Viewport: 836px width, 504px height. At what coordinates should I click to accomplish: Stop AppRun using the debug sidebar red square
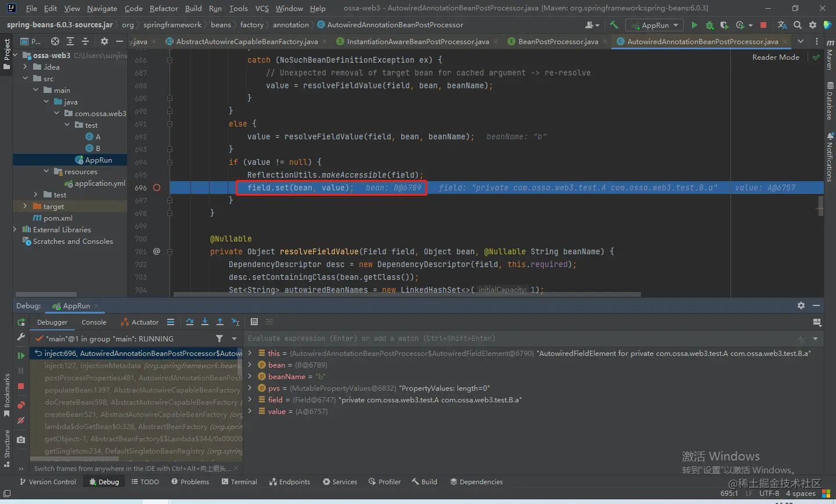tap(21, 386)
